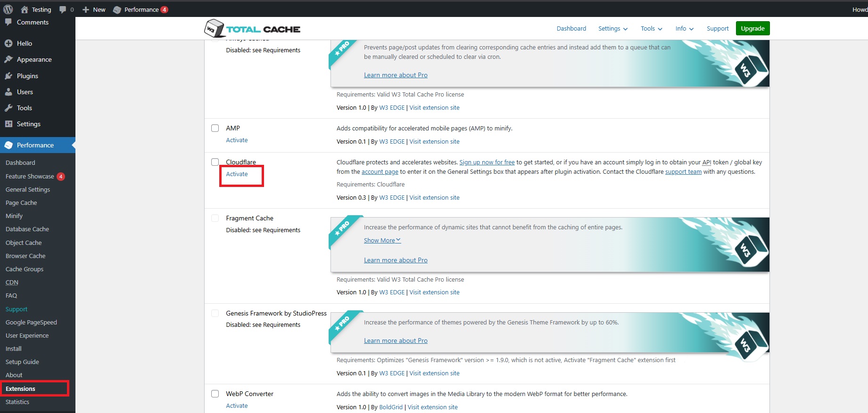Viewport: 868px width, 413px height.
Task: Expand the Settings dropdown in header
Action: point(613,29)
